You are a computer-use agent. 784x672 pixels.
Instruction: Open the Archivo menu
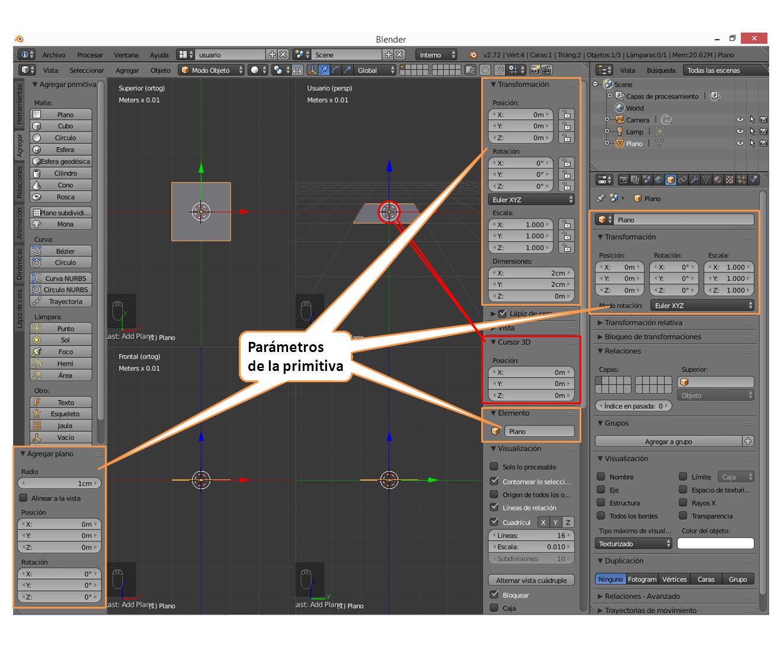[54, 55]
